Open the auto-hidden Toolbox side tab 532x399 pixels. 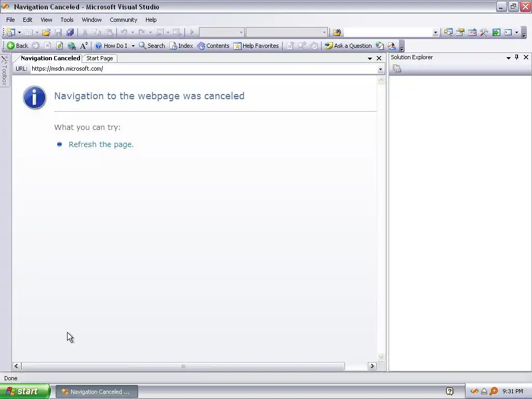(x=5, y=71)
